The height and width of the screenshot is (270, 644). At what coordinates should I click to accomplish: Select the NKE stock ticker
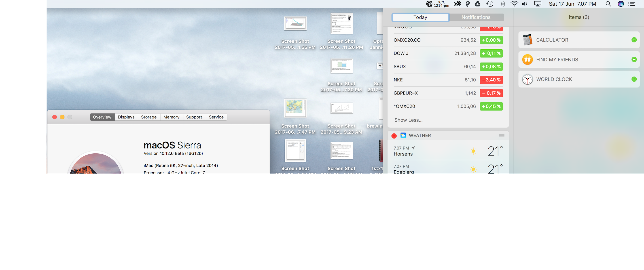[398, 80]
